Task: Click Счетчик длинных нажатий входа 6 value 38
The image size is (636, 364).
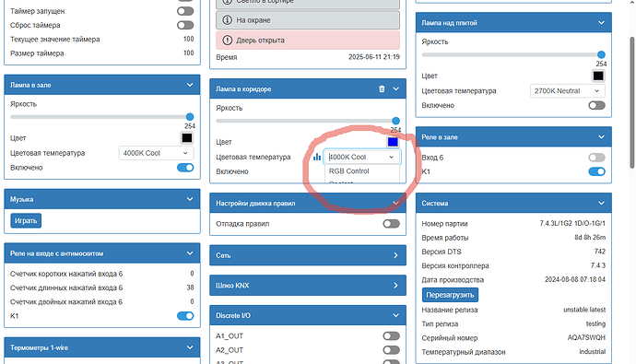Action: 190,288
